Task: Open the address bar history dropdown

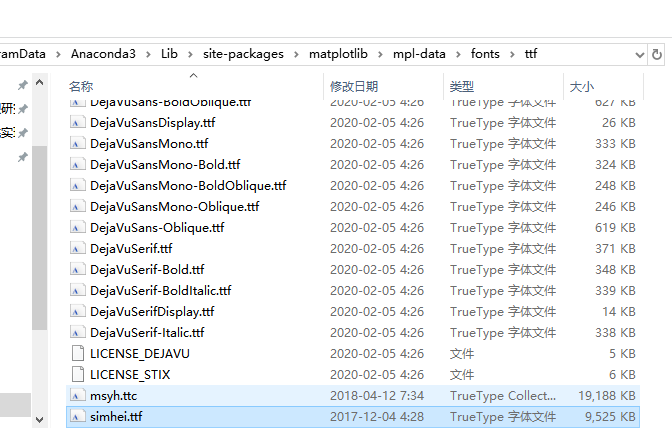Action: click(x=639, y=54)
